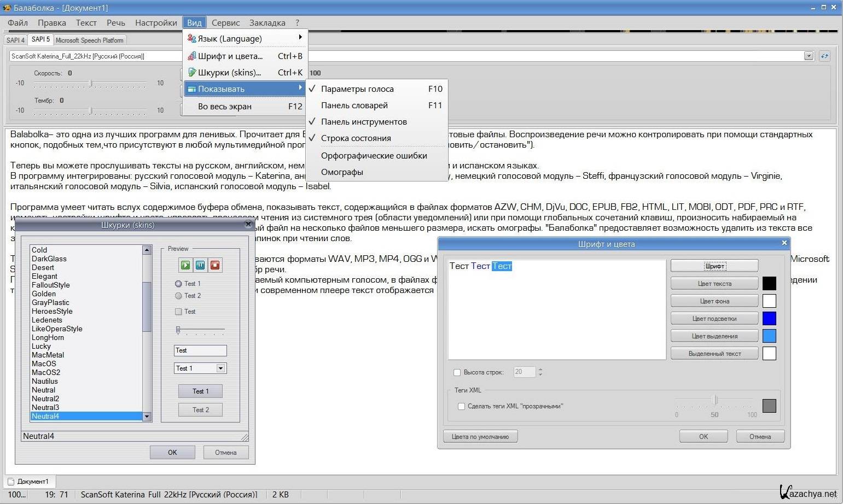Viewport: 843px width, 504px height.
Task: Click the Шкурки (skins) menu icon
Action: tap(191, 72)
